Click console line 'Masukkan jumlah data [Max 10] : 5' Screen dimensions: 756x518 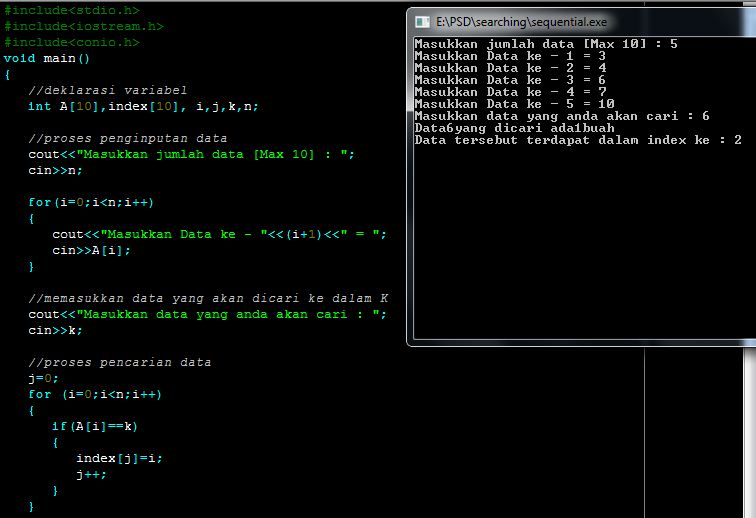(546, 44)
